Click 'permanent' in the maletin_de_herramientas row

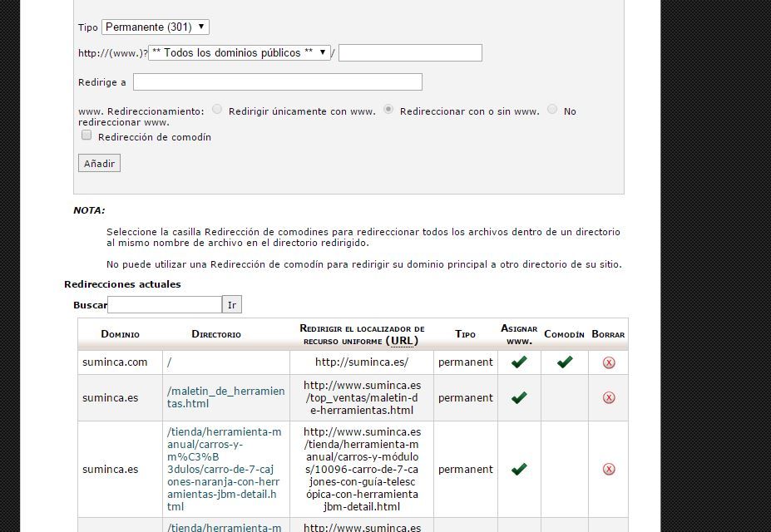click(x=465, y=397)
